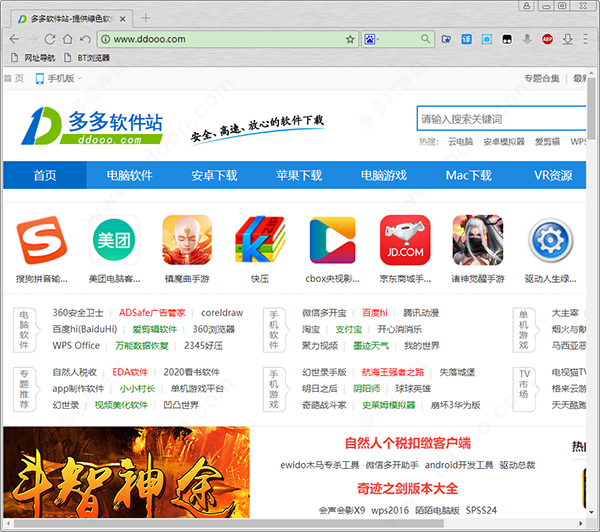Select the VR资源 navigation tab
The image size is (600, 532).
pyautogui.click(x=553, y=175)
